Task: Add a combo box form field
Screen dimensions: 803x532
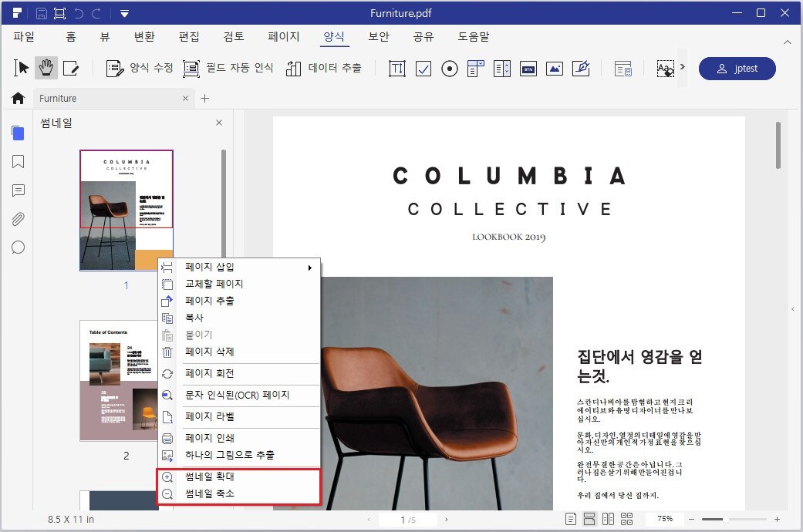Action: point(475,69)
